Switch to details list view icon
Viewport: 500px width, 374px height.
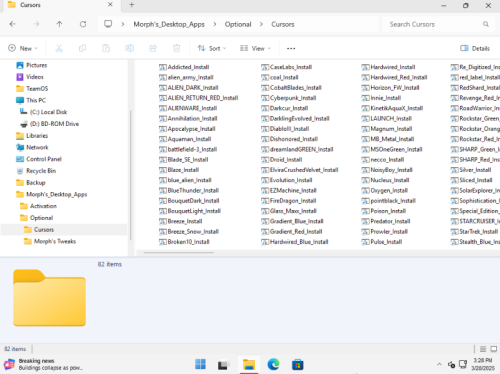pyautogui.click(x=483, y=349)
